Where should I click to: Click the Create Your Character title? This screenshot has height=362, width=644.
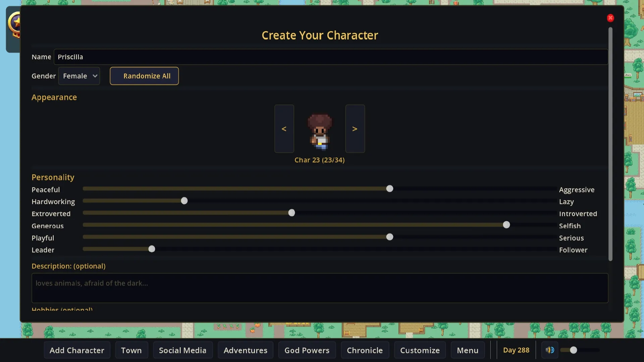pos(320,36)
